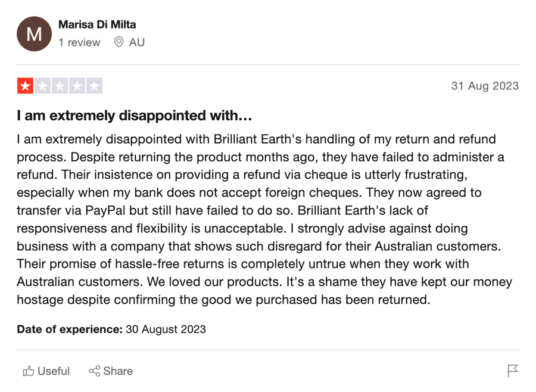Click the review title 'I am extremely disappointed with…'
536x392 pixels.
135,116
